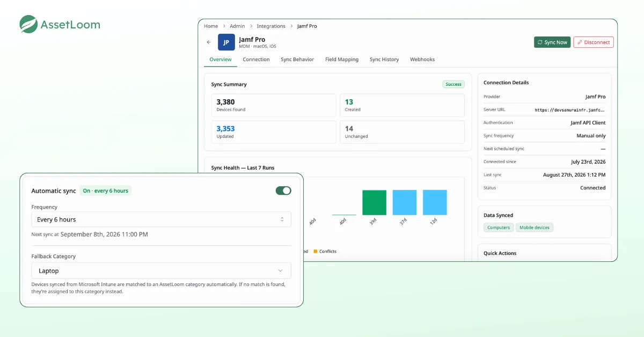Click the AssetLoom leaf logo

(x=28, y=24)
